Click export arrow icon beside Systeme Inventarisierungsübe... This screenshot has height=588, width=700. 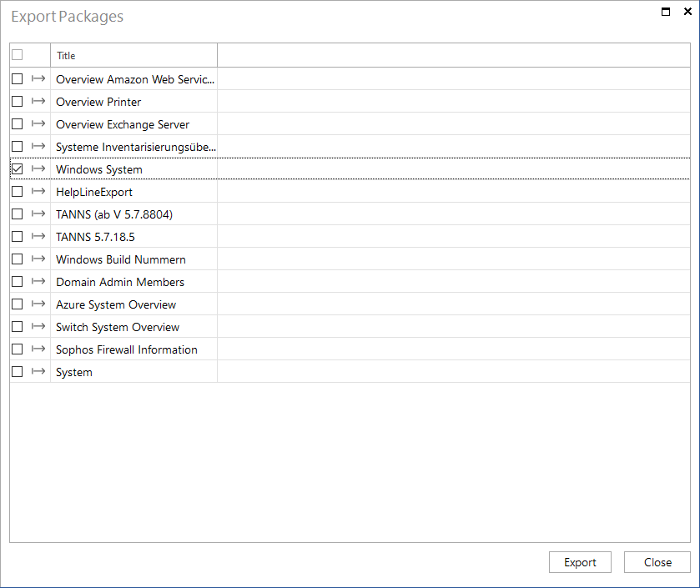pos(38,146)
